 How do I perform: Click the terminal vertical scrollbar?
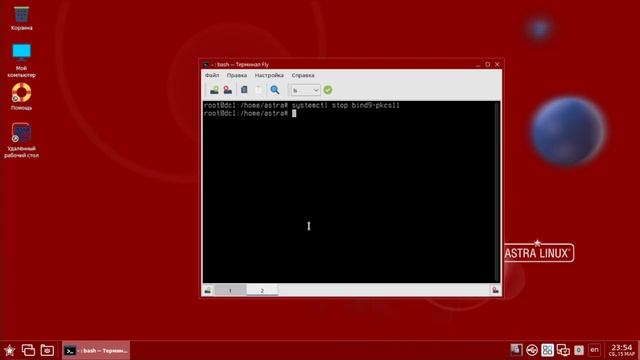[x=497, y=192]
